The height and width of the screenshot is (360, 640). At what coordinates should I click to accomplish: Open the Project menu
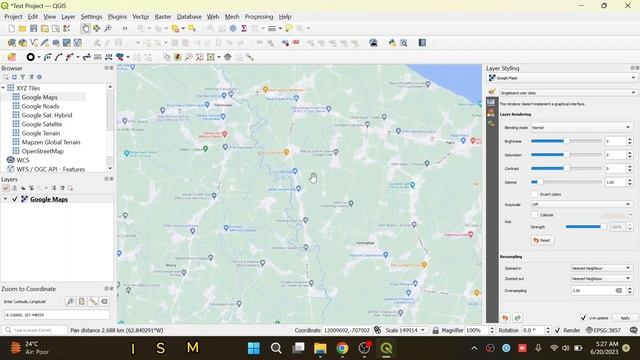tap(13, 17)
